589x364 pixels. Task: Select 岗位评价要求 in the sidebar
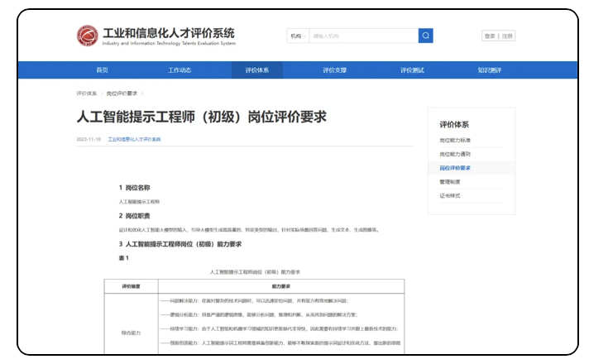[x=455, y=168]
